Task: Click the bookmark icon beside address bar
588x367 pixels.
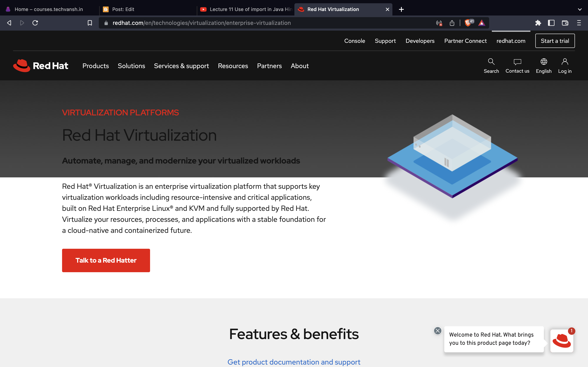Action: [x=90, y=23]
